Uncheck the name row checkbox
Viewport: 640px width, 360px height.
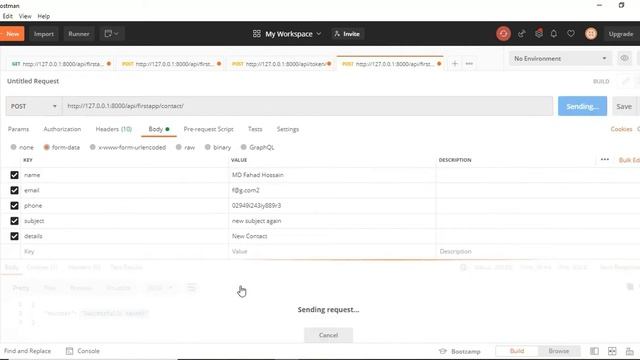[x=14, y=175]
